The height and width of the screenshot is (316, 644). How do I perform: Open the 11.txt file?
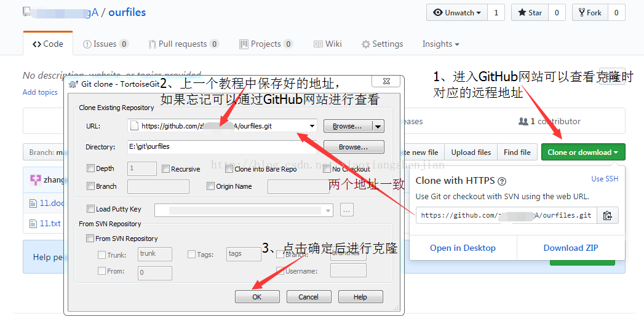tap(50, 224)
